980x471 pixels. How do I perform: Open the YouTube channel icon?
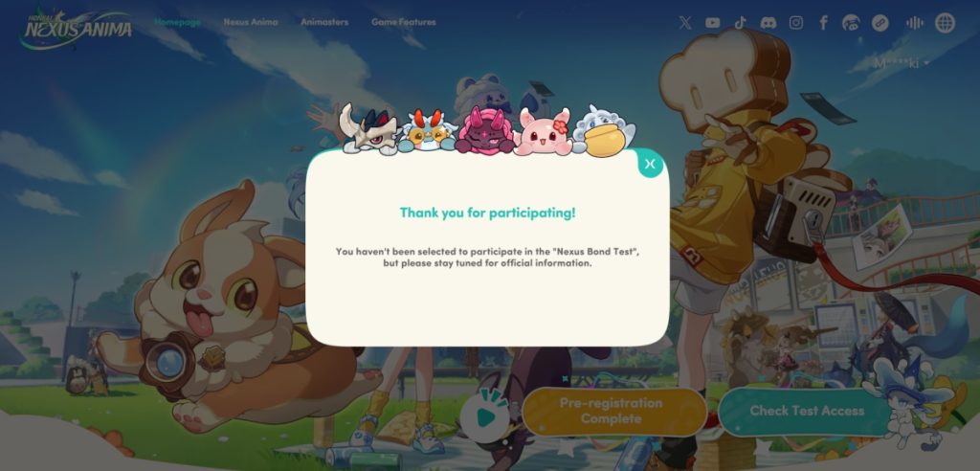[712, 23]
